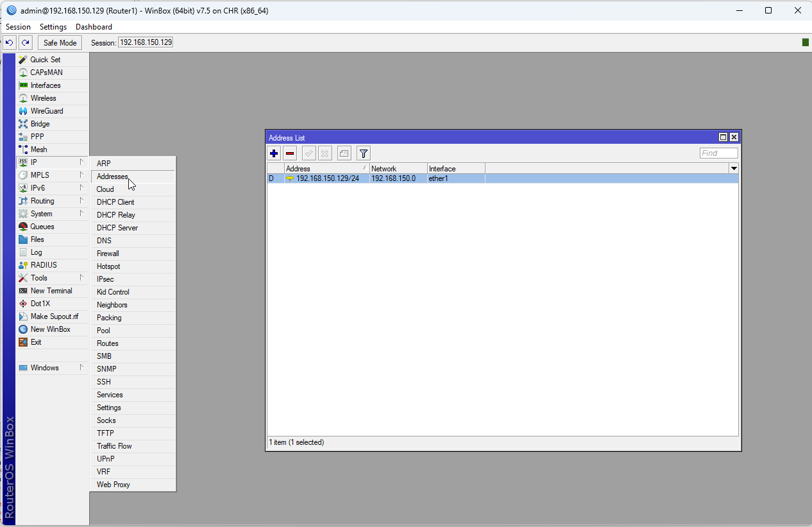Toggle Safe Mode
The width and height of the screenshot is (812, 527).
coord(59,42)
